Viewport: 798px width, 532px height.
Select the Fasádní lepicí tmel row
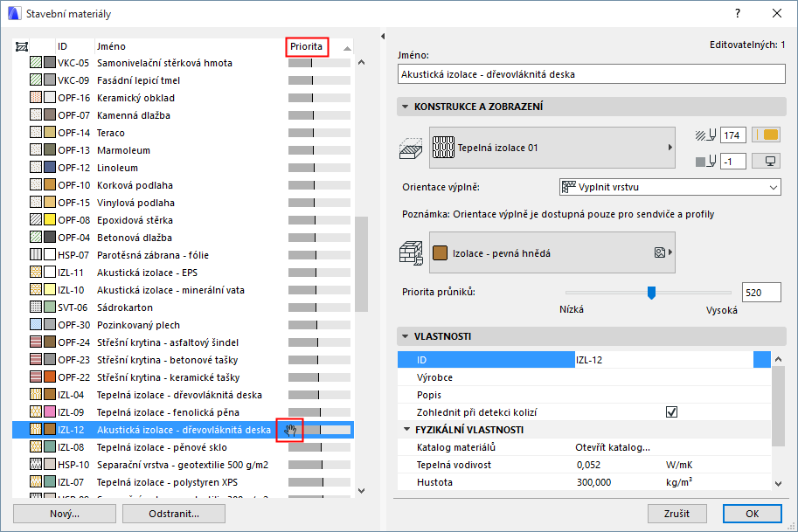(x=184, y=80)
